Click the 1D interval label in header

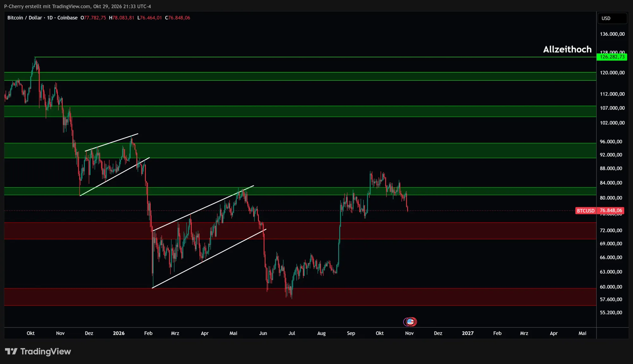pyautogui.click(x=50, y=18)
